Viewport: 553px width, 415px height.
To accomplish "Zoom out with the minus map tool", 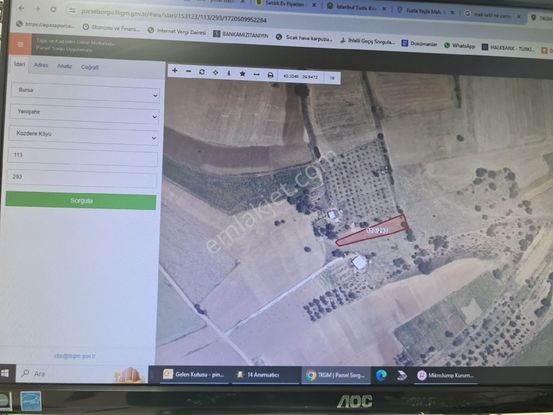I will pos(188,71).
